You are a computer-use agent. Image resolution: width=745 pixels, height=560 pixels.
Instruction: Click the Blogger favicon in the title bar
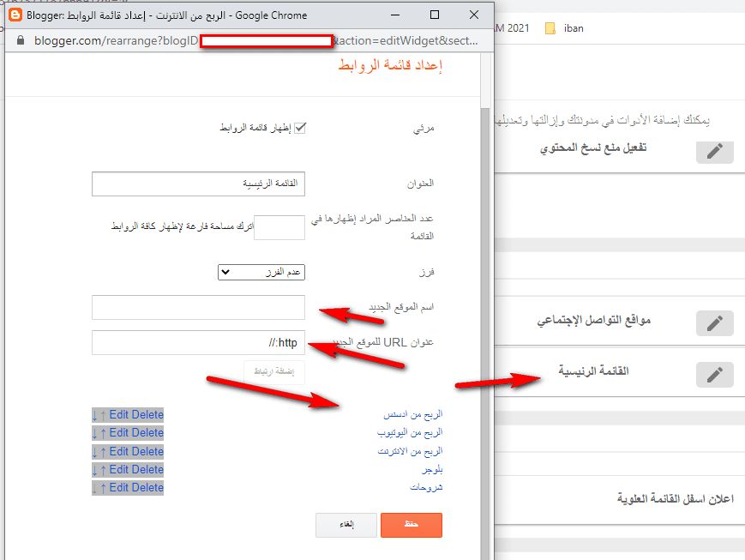click(16, 15)
